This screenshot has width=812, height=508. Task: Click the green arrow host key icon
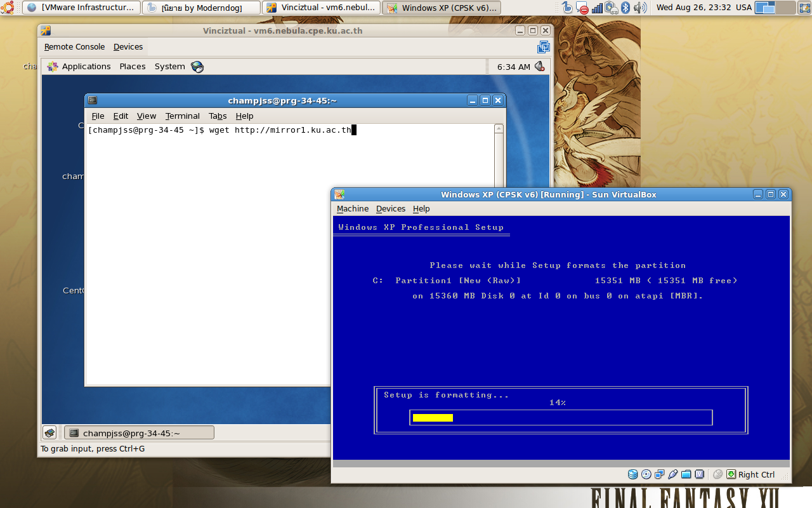coord(731,474)
